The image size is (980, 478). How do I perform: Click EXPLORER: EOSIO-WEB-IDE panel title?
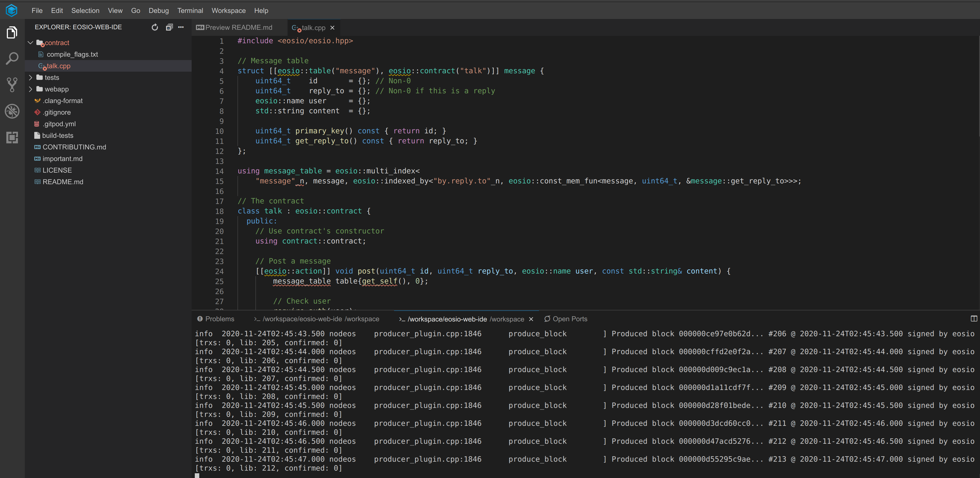(x=78, y=27)
